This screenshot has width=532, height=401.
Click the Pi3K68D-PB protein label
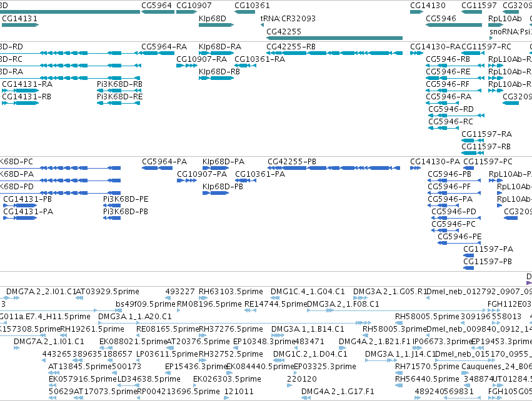coord(126,212)
